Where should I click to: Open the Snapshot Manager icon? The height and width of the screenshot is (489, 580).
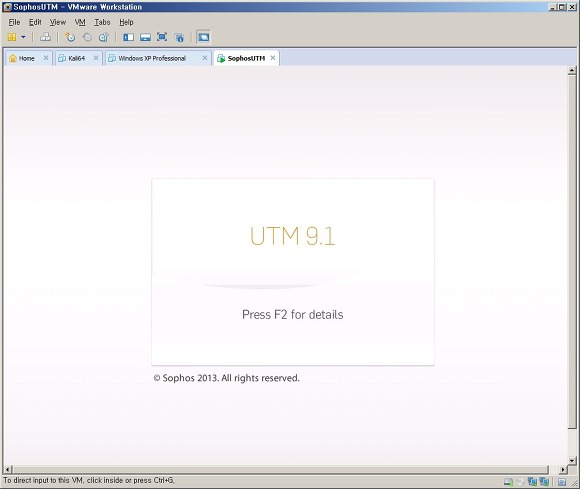pos(104,37)
